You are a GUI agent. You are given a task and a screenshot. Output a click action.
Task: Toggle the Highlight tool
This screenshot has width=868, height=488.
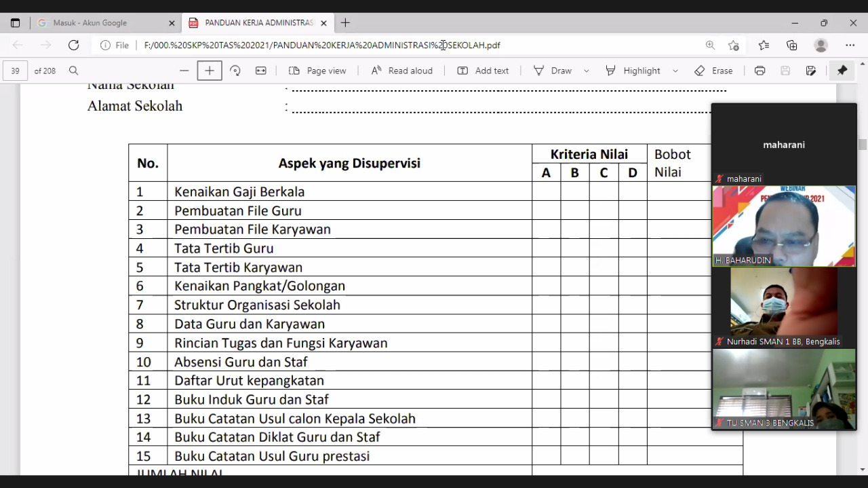tap(633, 71)
